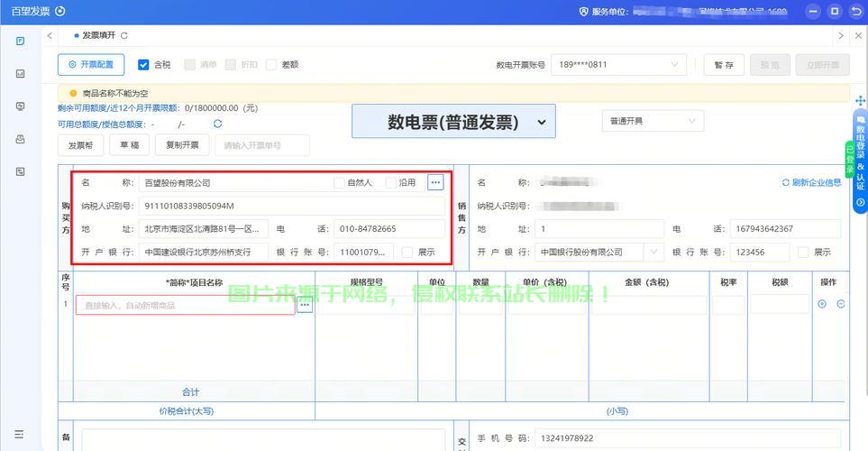Click the tab-bar right arrow
The width and height of the screenshot is (868, 451).
[x=841, y=35]
